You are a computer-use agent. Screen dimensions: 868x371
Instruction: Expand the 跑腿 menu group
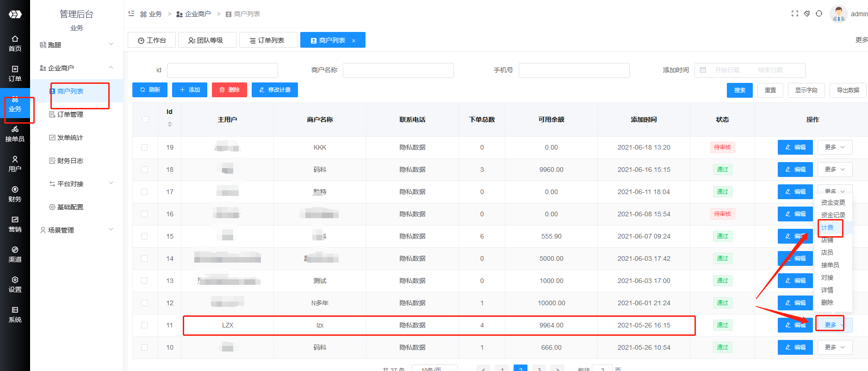tap(76, 45)
